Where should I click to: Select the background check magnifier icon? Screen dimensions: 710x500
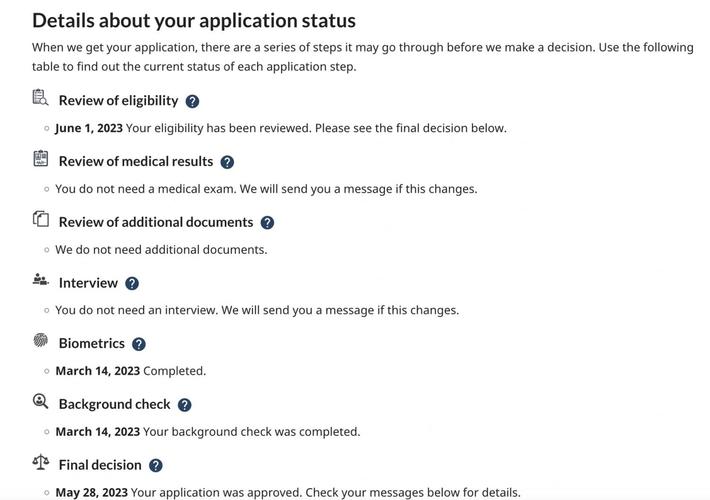(x=40, y=401)
